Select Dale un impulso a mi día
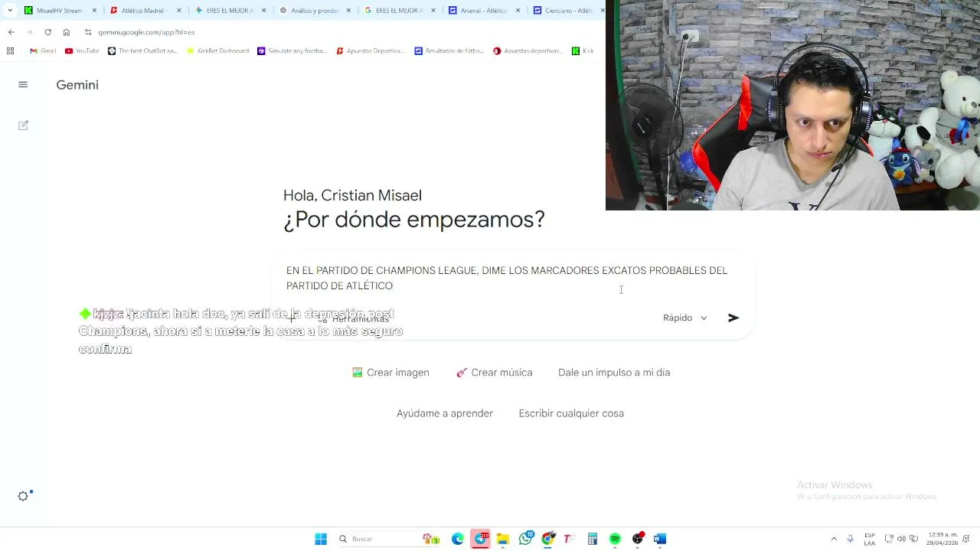The image size is (980, 551). (x=614, y=373)
